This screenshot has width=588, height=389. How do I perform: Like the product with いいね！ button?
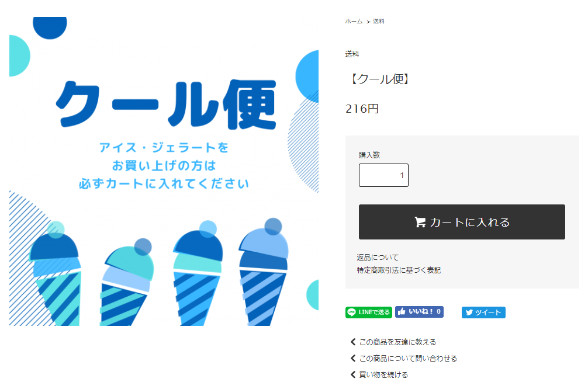pos(419,311)
